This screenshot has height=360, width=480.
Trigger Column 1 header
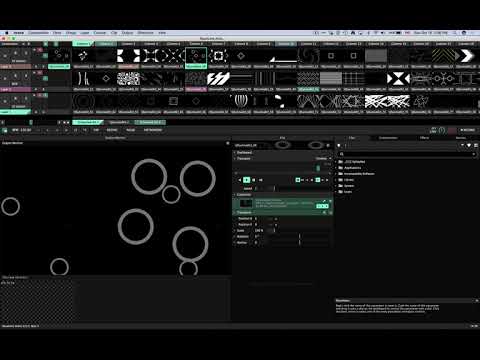(82, 44)
